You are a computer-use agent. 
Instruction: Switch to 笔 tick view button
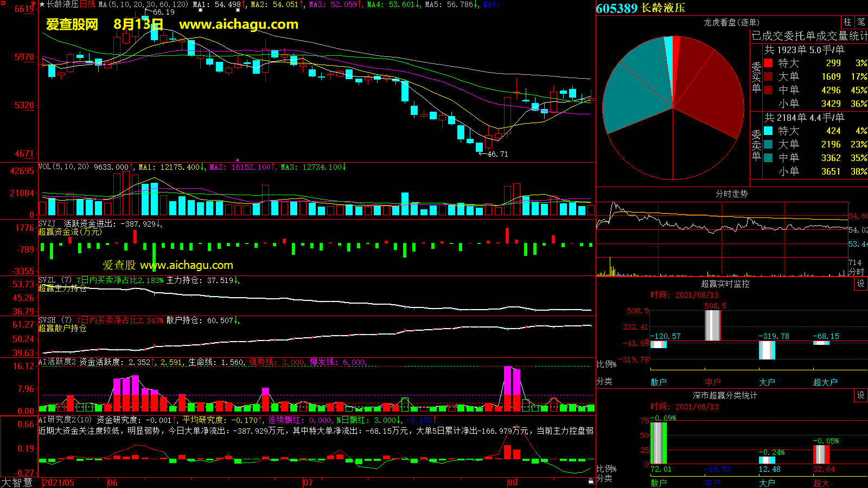[x=861, y=22]
